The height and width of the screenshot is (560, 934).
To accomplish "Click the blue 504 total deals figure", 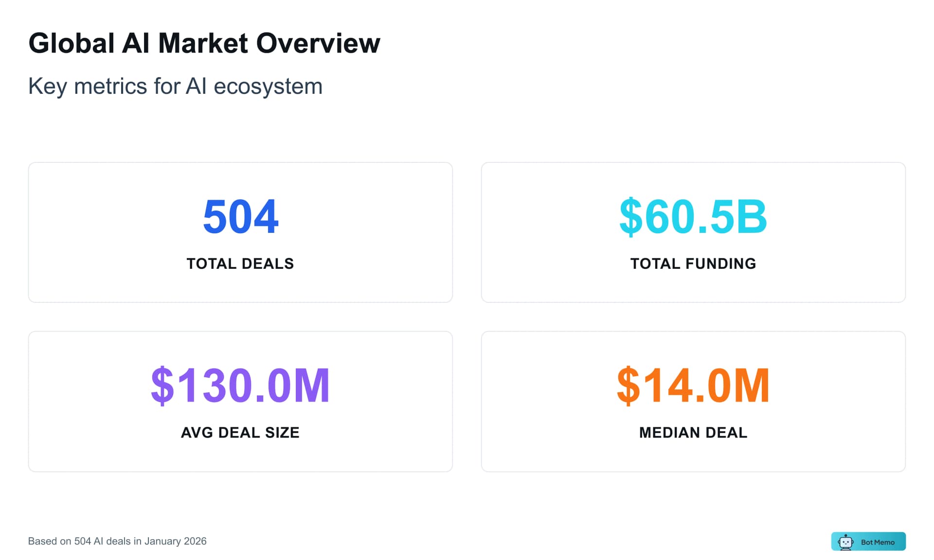I will (240, 217).
